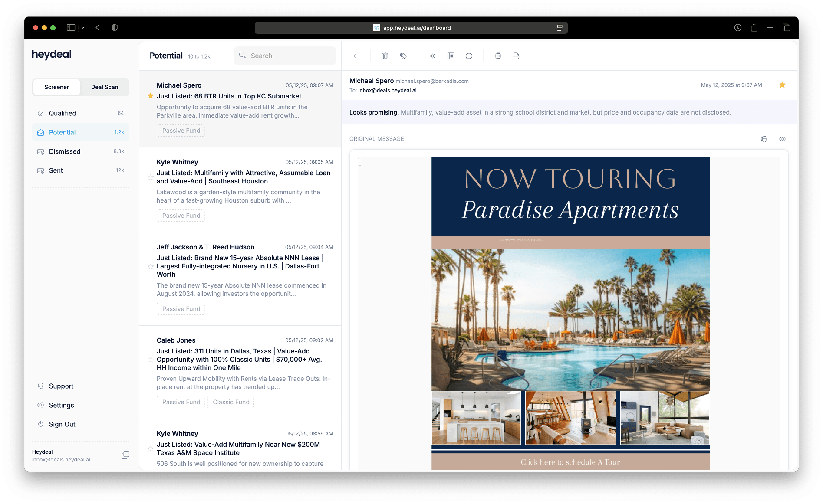Click the Search input field
823x504 pixels.
pyautogui.click(x=289, y=56)
